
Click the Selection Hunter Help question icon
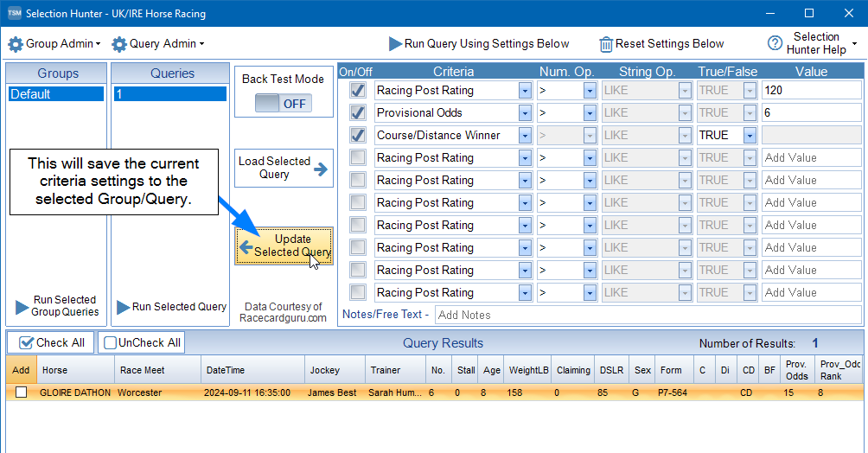pos(775,44)
